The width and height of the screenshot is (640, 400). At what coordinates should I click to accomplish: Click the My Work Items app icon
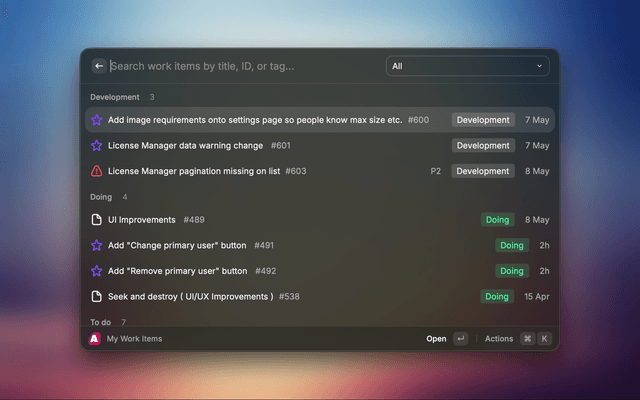click(x=94, y=338)
